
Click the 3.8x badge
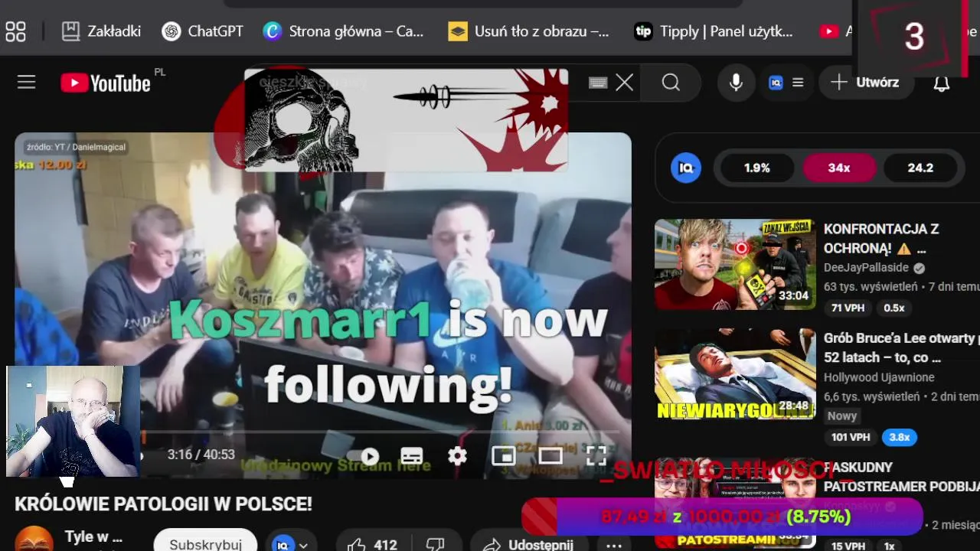[900, 437]
